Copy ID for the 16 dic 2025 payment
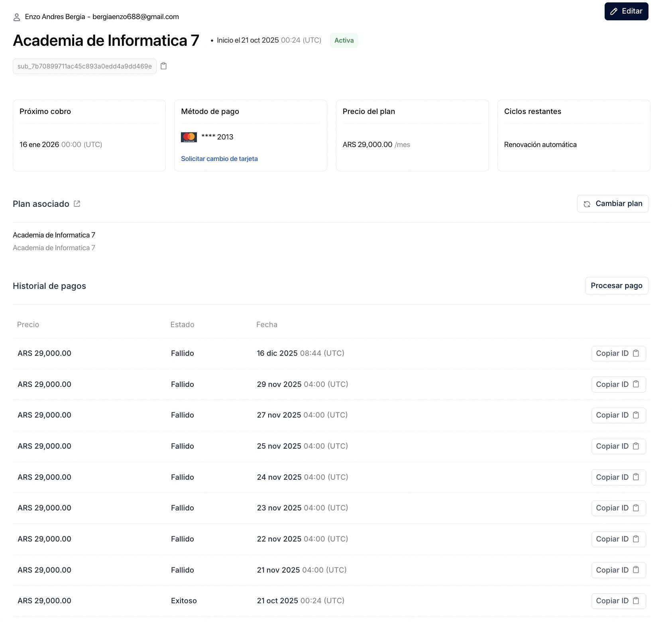 [619, 353]
